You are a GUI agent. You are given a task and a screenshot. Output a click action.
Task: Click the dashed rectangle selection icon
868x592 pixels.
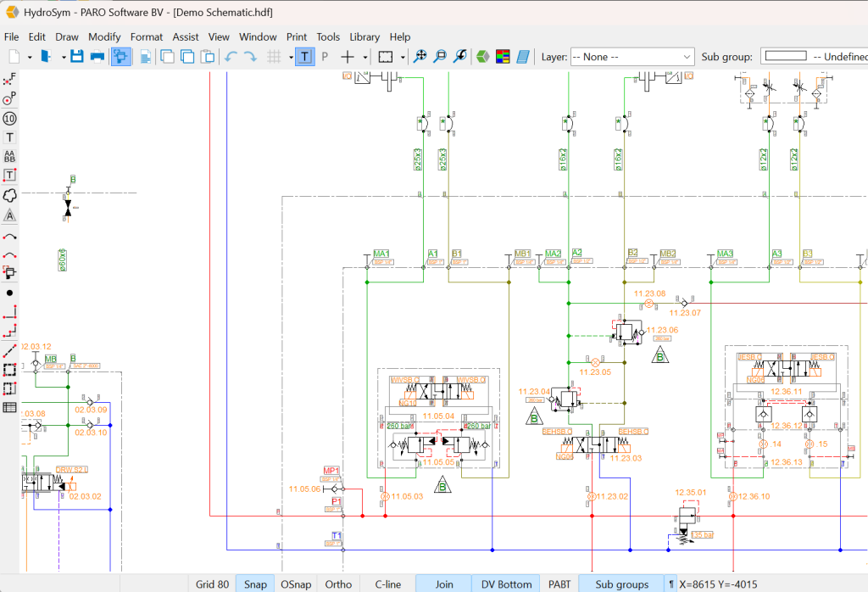tap(386, 57)
